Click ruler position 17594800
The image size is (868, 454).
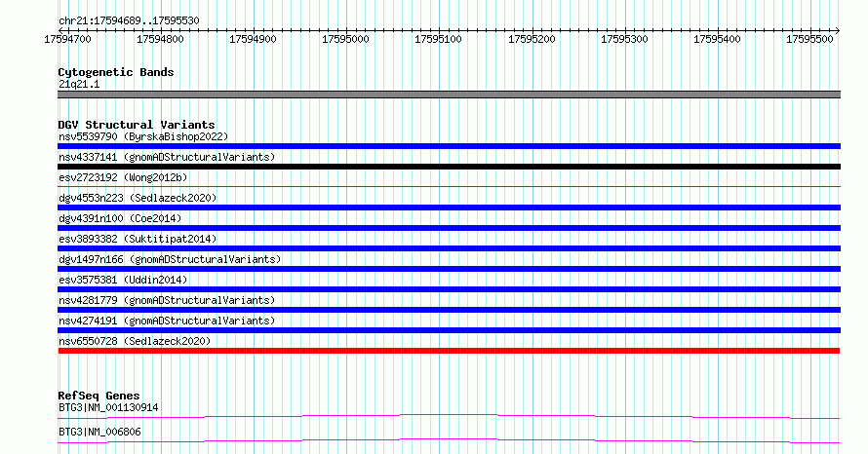pyautogui.click(x=160, y=39)
